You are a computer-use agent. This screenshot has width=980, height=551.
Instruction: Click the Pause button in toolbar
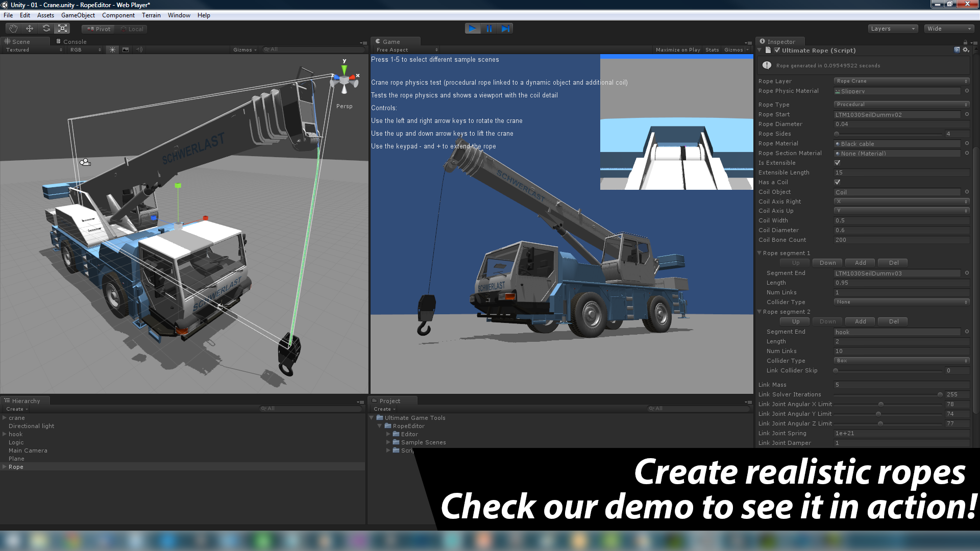coord(489,28)
